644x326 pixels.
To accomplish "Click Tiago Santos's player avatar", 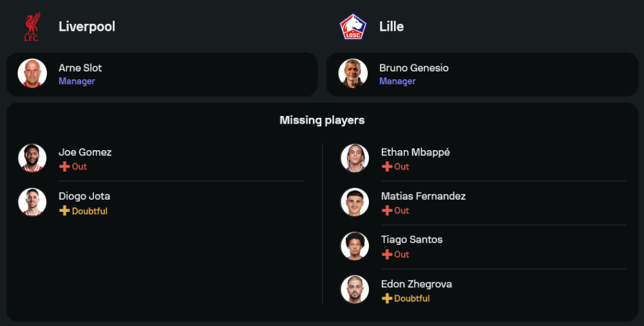I will pyautogui.click(x=355, y=245).
